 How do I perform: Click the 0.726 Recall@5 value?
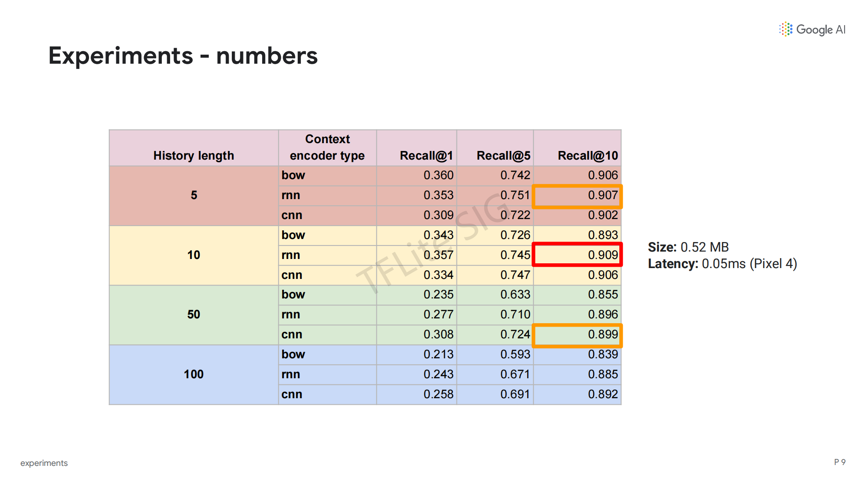tap(515, 235)
